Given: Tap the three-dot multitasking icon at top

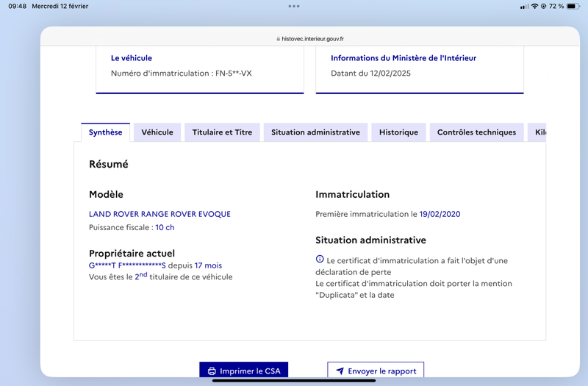Looking at the screenshot, I should click(x=294, y=6).
